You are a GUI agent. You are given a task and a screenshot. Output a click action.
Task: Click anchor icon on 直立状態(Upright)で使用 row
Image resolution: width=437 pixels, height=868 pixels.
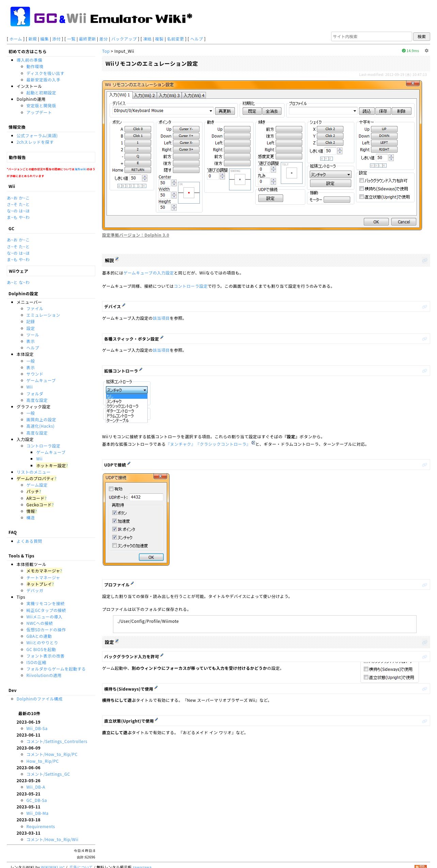(x=424, y=721)
